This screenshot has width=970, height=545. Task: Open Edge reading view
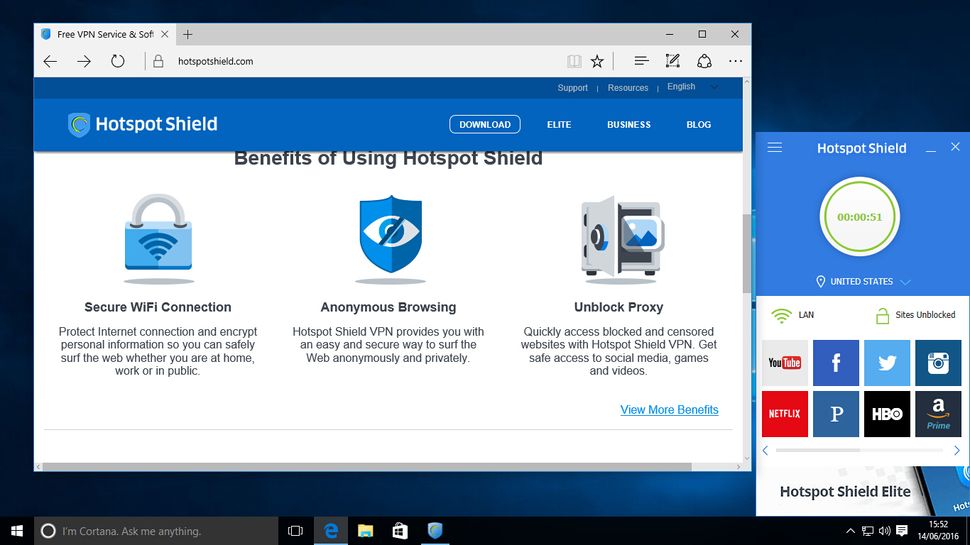[574, 61]
